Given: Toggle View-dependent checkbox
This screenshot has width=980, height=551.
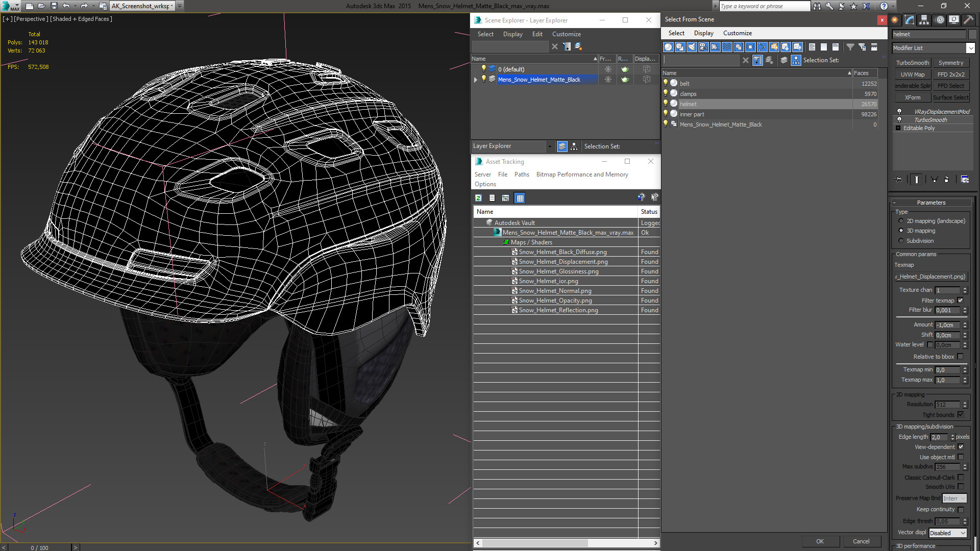Looking at the screenshot, I should tap(961, 447).
